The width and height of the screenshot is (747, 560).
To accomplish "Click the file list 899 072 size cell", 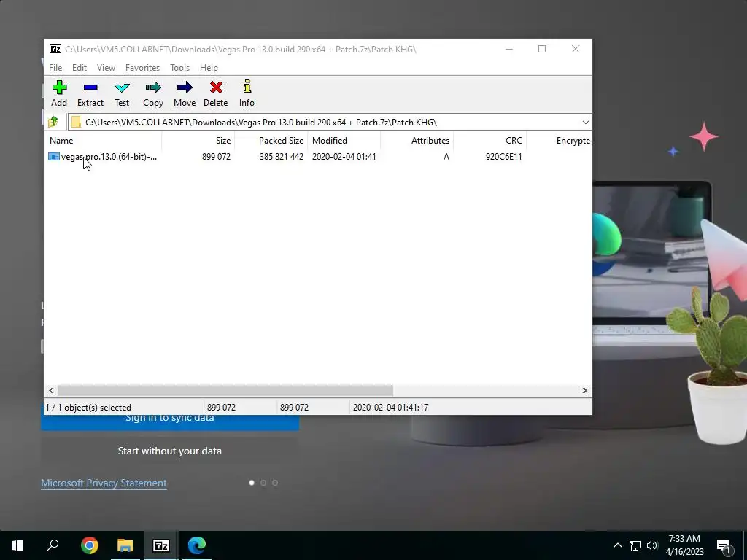I will pyautogui.click(x=216, y=156).
